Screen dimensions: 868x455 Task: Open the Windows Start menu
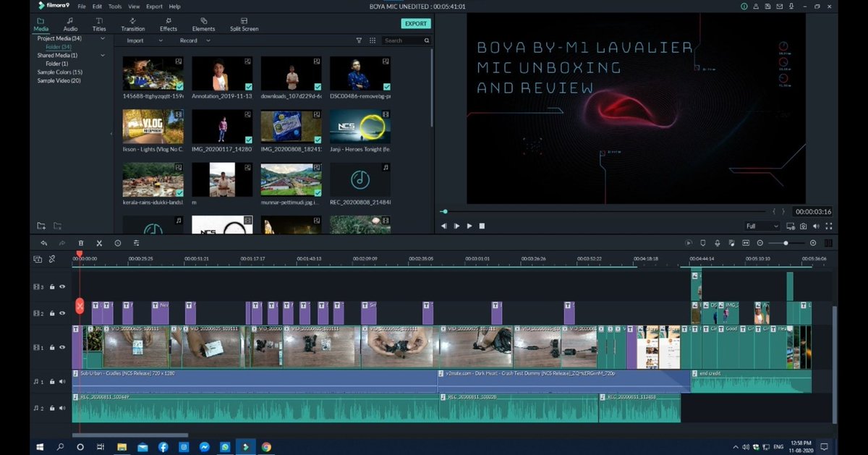(39, 447)
